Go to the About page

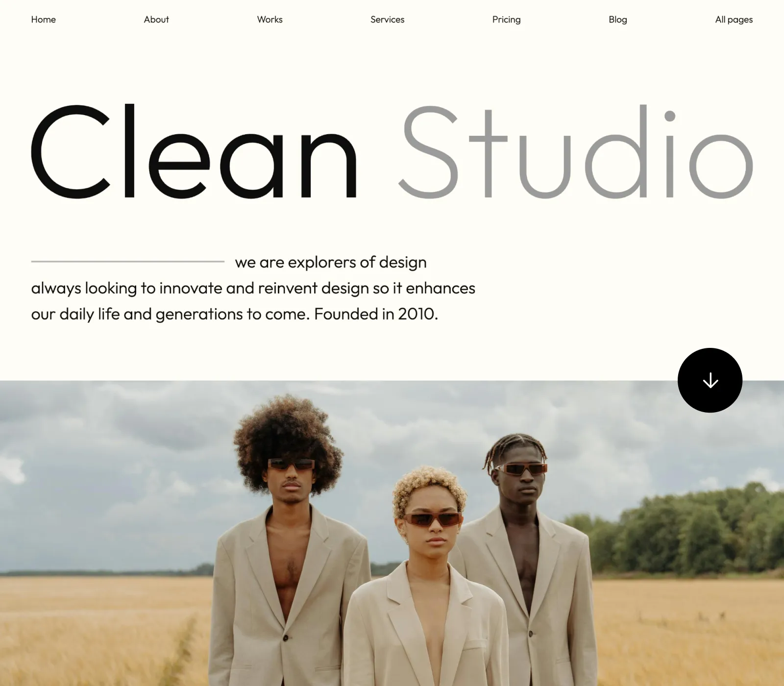point(156,20)
